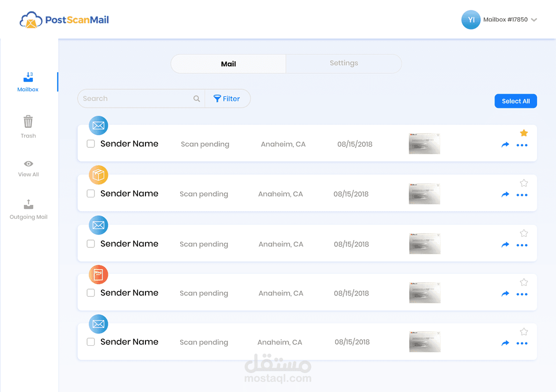Click 08/15/2018 date on the package row
The image size is (556, 392).
click(x=351, y=194)
